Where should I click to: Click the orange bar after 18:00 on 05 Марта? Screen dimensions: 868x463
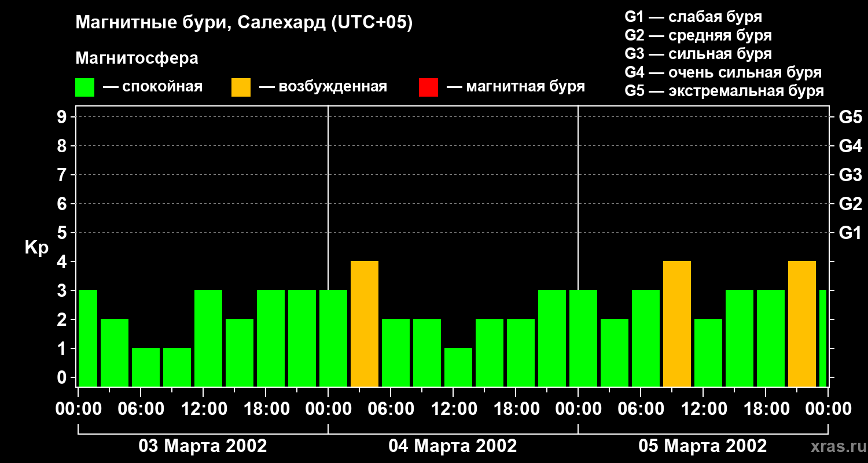(x=802, y=324)
